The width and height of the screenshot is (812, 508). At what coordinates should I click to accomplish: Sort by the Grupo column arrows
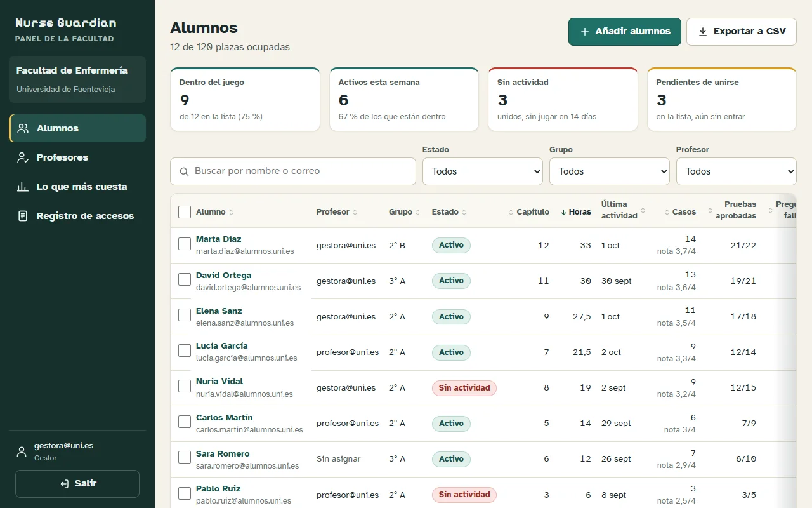click(x=417, y=212)
